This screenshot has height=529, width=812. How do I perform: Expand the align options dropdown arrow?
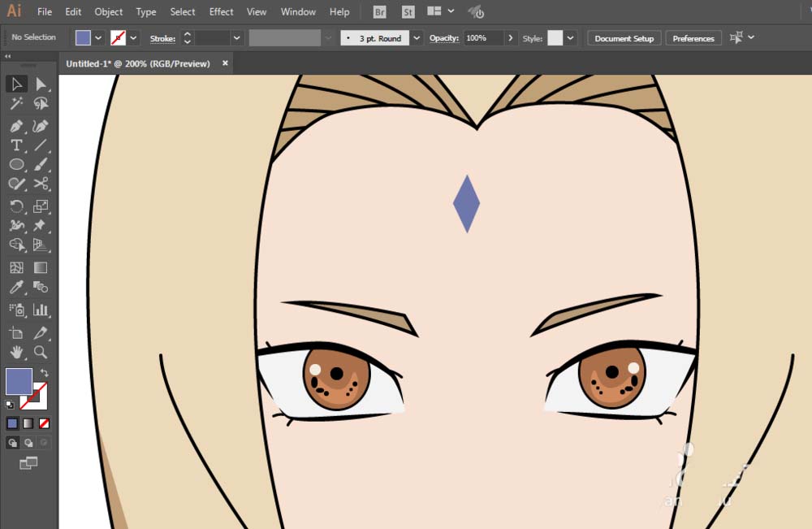point(751,37)
